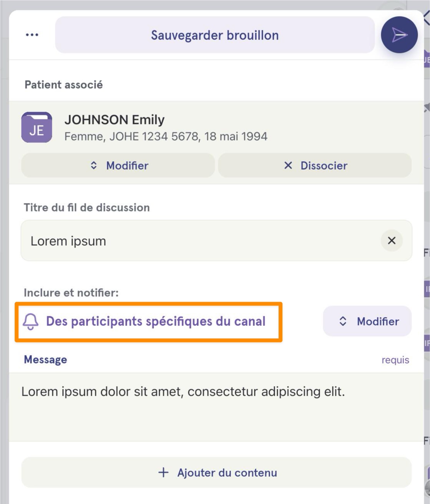Image resolution: width=430 pixels, height=504 pixels.
Task: Click inside the Message text area
Action: click(x=216, y=407)
